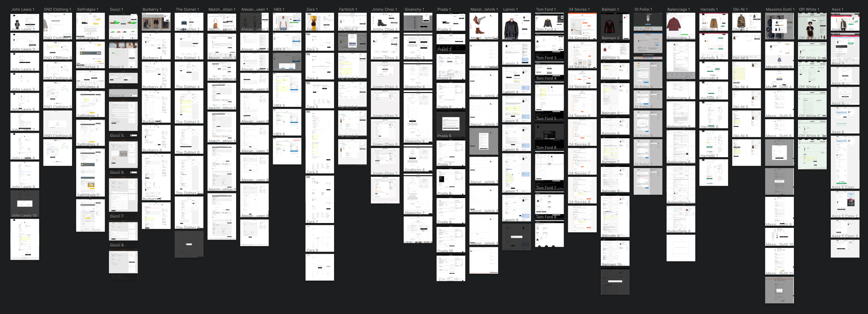
Task: Select the Tom Ford 1 artboard thumbnail
Action: click(x=549, y=22)
